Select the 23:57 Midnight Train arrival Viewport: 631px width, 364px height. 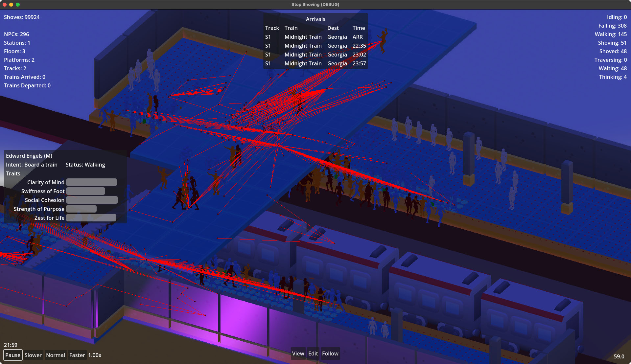(315, 63)
